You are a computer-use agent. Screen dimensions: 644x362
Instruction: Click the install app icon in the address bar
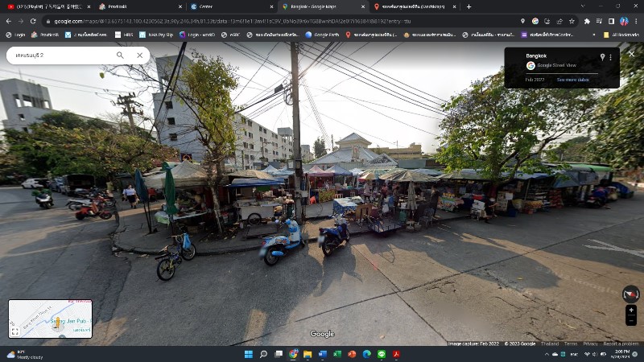tap(547, 22)
